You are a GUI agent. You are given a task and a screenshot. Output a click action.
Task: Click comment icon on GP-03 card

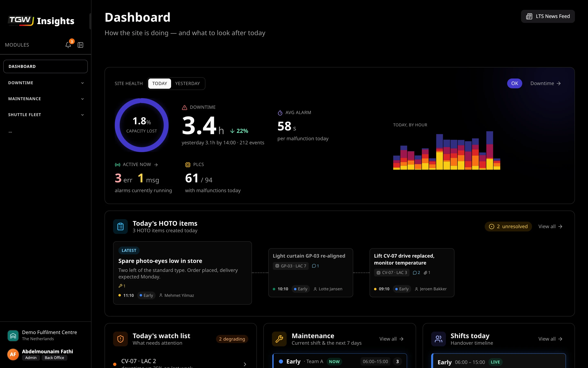click(x=314, y=266)
